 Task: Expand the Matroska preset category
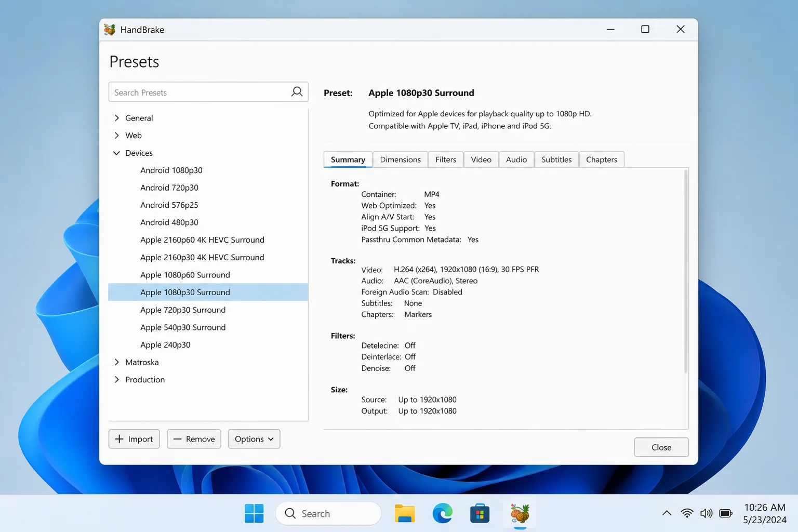coord(117,362)
